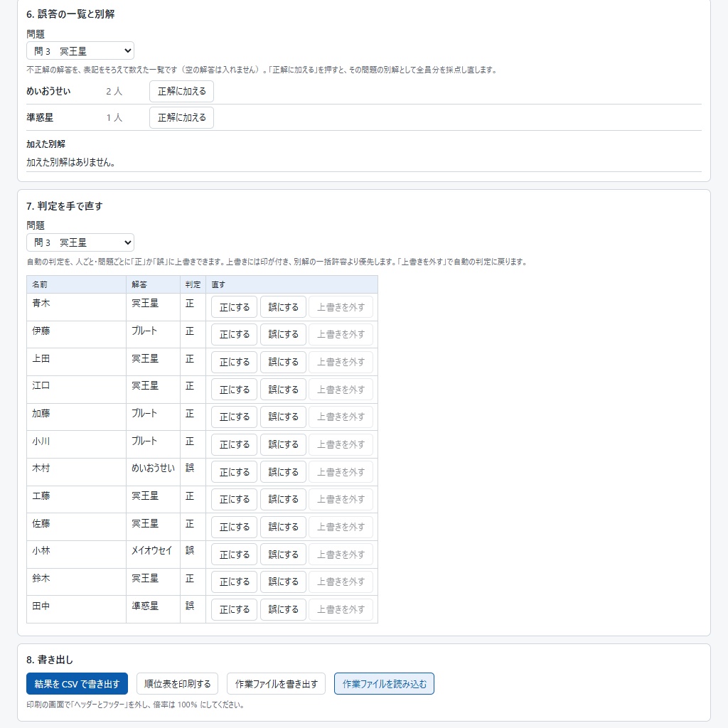Click 誤にする in the 田中 row
728x728 pixels.
coord(283,609)
